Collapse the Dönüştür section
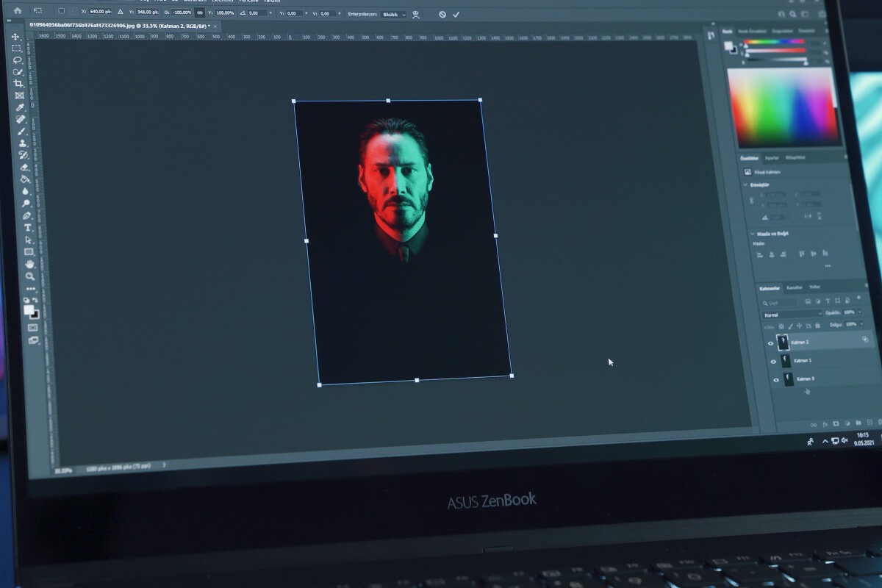This screenshot has width=882, height=588. pos(745,185)
